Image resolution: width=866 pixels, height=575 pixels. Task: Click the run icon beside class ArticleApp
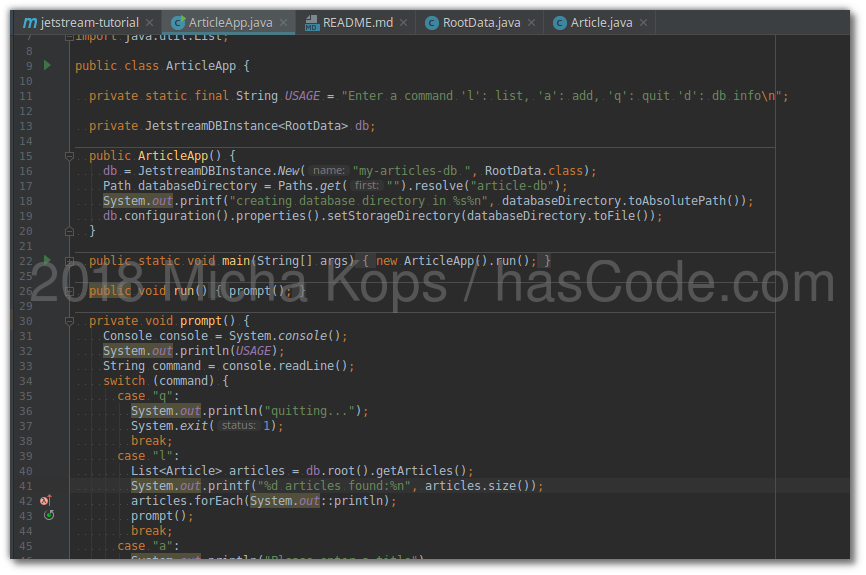(x=47, y=65)
